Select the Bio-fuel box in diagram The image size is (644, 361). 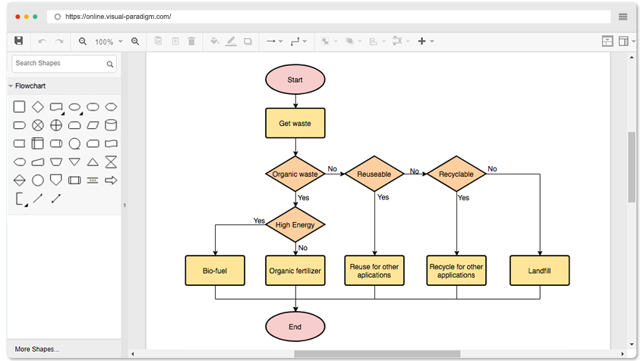(x=215, y=271)
